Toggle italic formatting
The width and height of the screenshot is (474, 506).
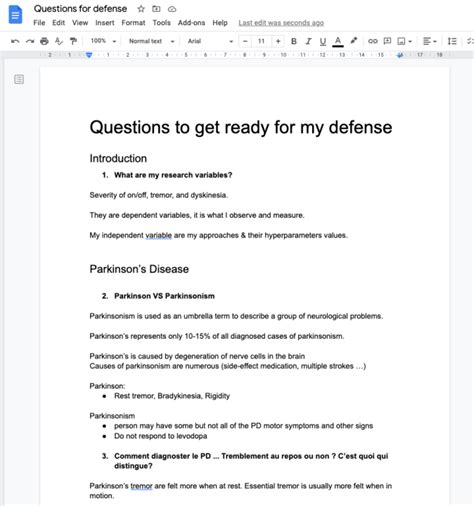click(308, 41)
